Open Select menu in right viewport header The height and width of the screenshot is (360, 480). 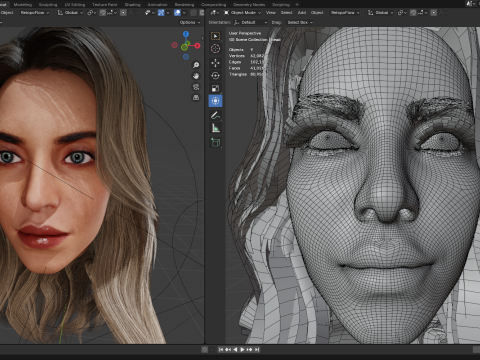coord(286,13)
